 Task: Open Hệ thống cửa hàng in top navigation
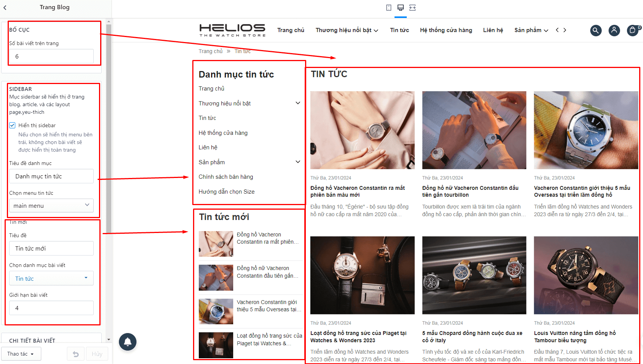[446, 30]
